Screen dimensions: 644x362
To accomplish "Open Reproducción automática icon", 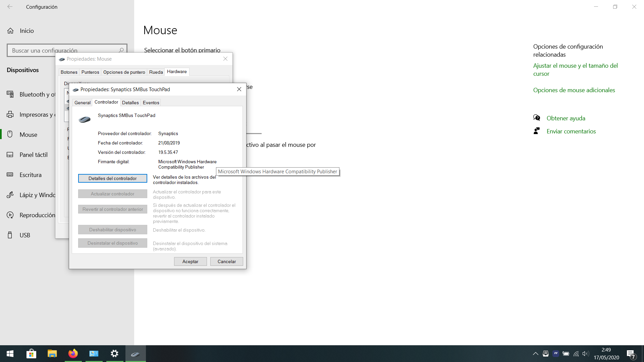I will pyautogui.click(x=10, y=215).
